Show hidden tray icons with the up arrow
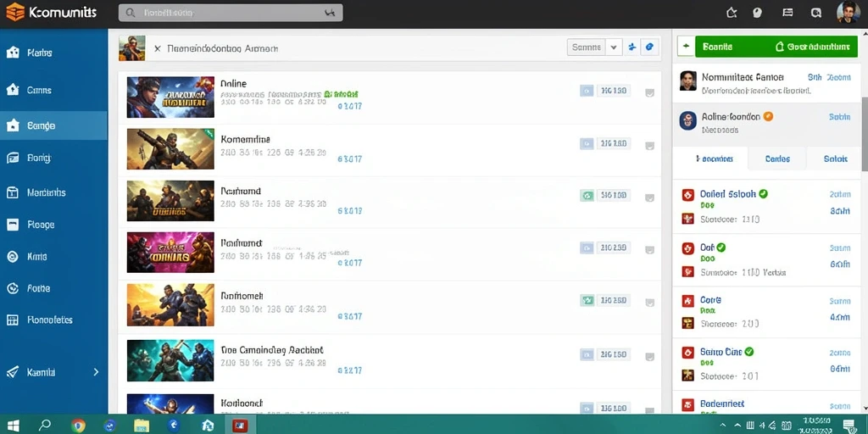 coord(723,426)
